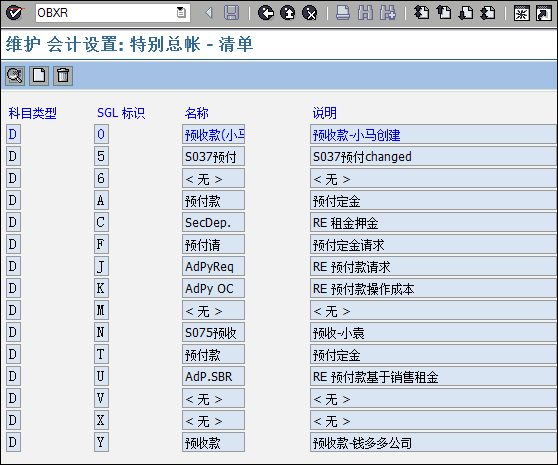Click the Choose detail magnifier button
Viewport: 558px width, 465px height.
click(15, 76)
